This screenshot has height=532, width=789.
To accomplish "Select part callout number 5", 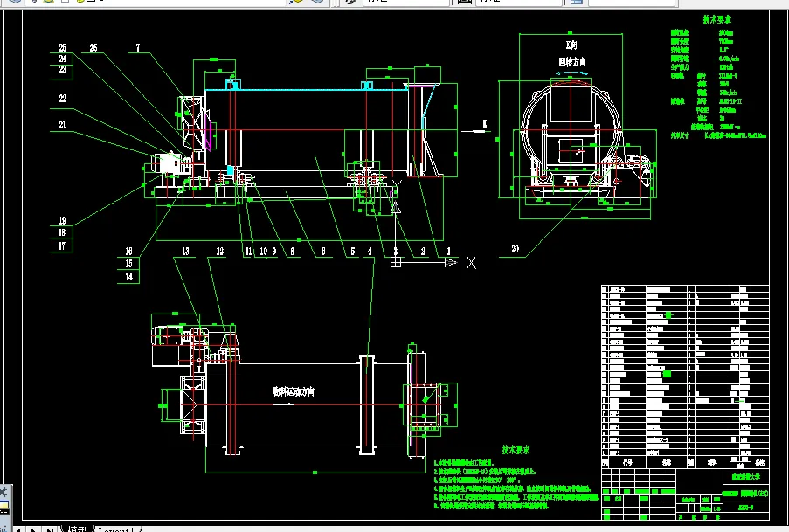I will pyautogui.click(x=353, y=251).
